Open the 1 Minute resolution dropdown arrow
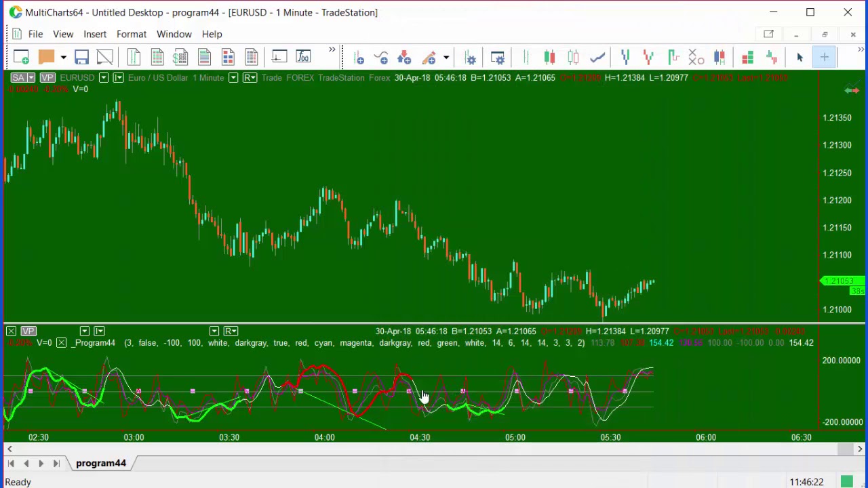Screen dimensions: 868x488 [x=233, y=78]
